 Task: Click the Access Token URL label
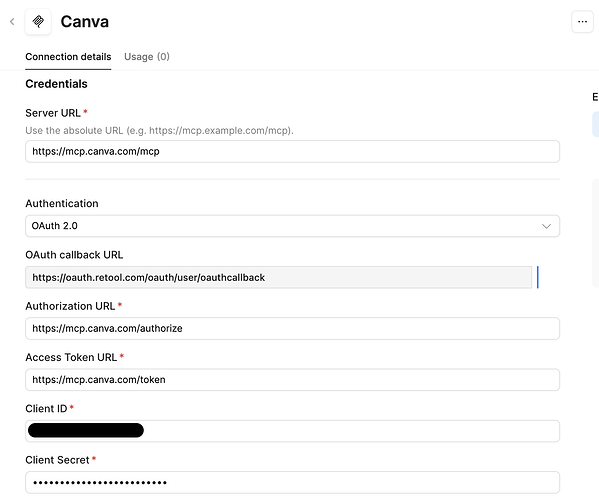click(71, 357)
